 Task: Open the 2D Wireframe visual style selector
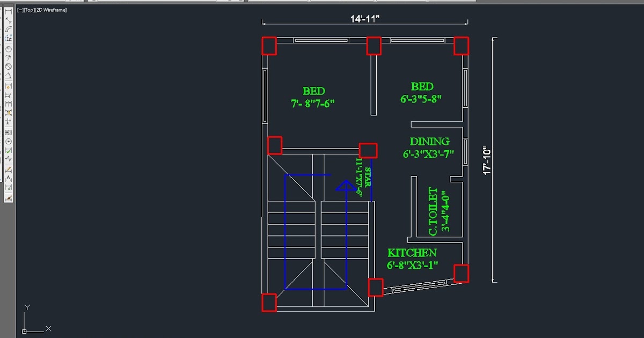point(50,9)
